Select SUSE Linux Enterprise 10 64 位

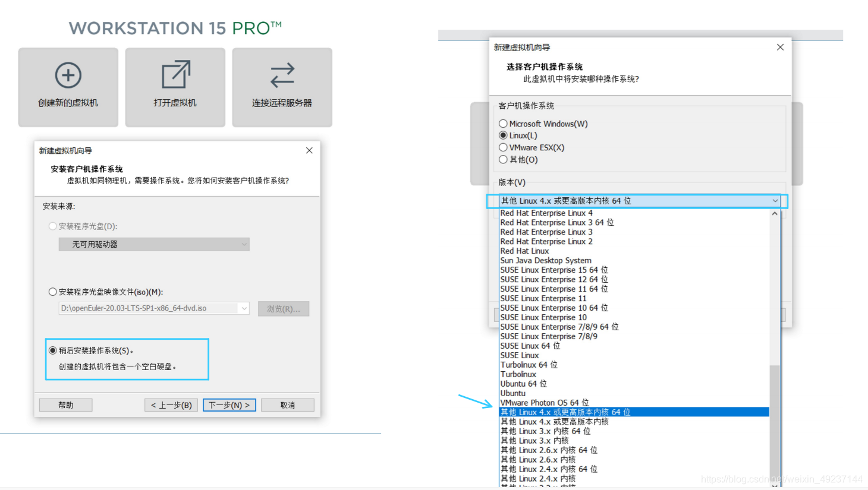tap(634, 308)
